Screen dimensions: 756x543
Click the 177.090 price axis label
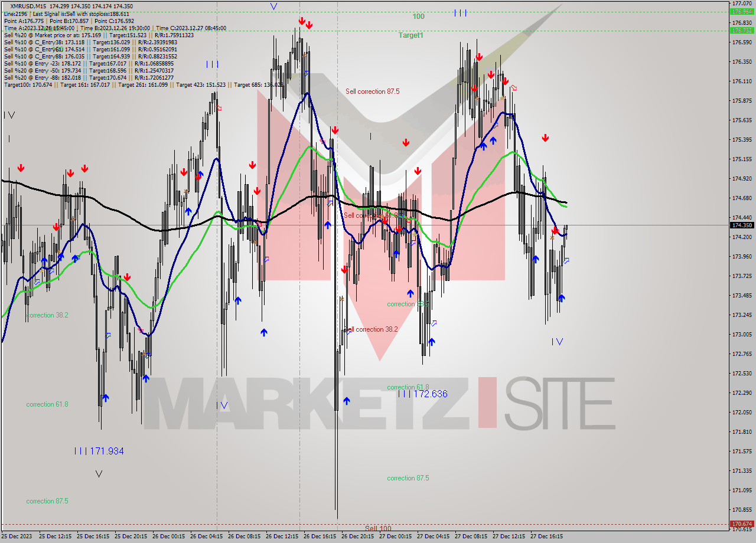(741, 4)
